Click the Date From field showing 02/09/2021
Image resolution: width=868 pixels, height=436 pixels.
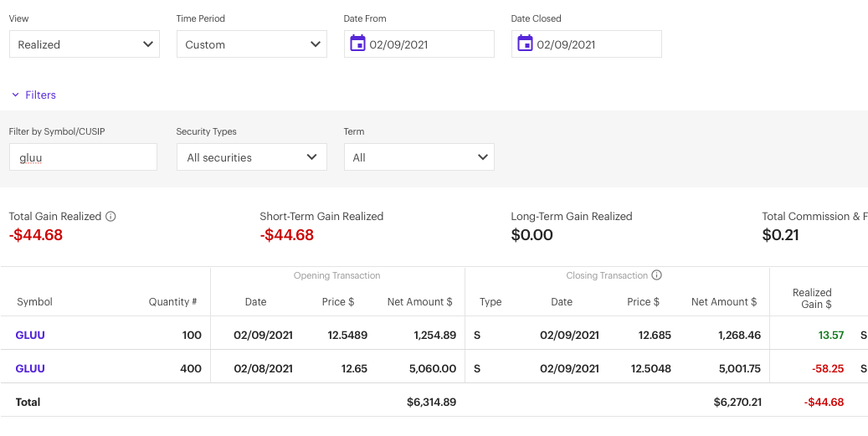427,44
